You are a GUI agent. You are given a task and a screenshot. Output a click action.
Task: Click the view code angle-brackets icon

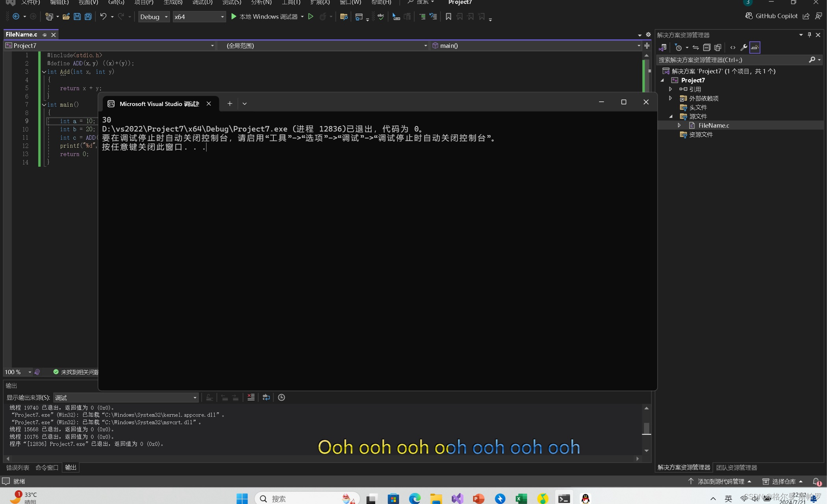pos(732,48)
